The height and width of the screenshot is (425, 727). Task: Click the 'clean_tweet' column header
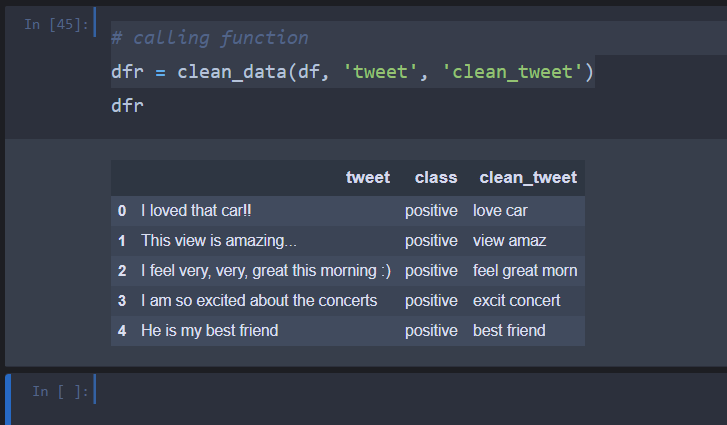(528, 178)
